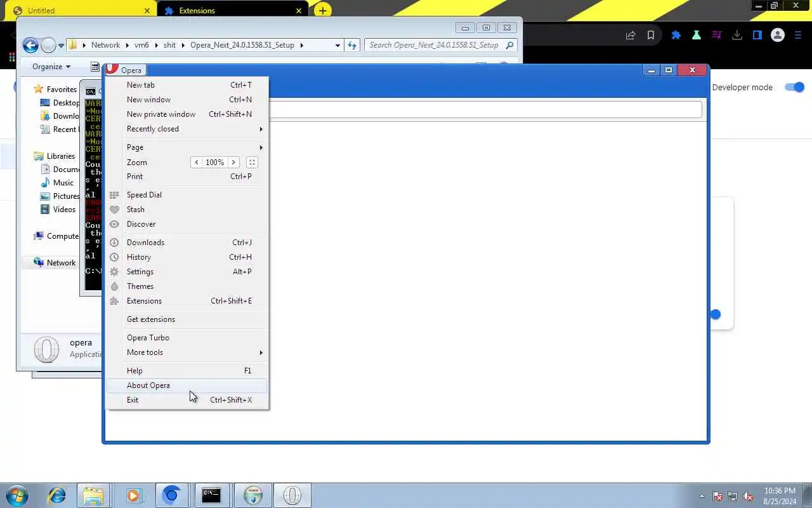Decrease zoom with left arrow
Viewport: 812px width, 508px height.
197,163
